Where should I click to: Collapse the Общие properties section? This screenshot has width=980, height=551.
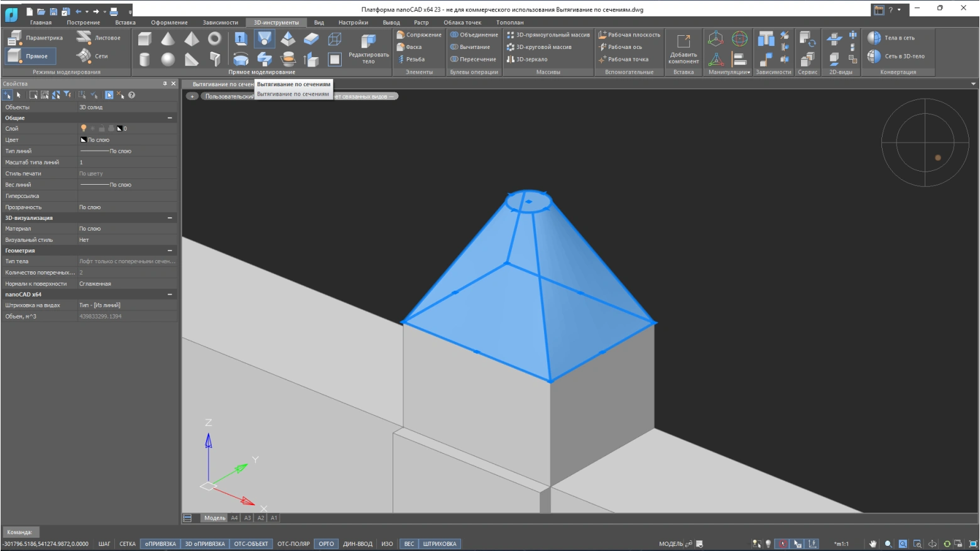coord(170,118)
